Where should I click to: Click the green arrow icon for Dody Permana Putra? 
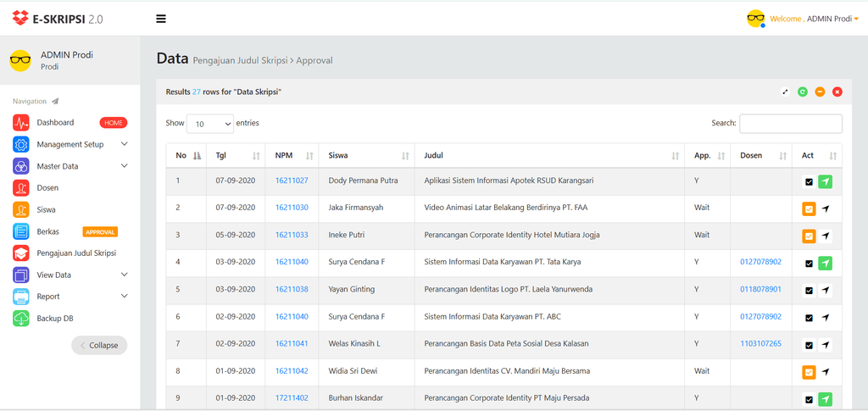tap(826, 181)
